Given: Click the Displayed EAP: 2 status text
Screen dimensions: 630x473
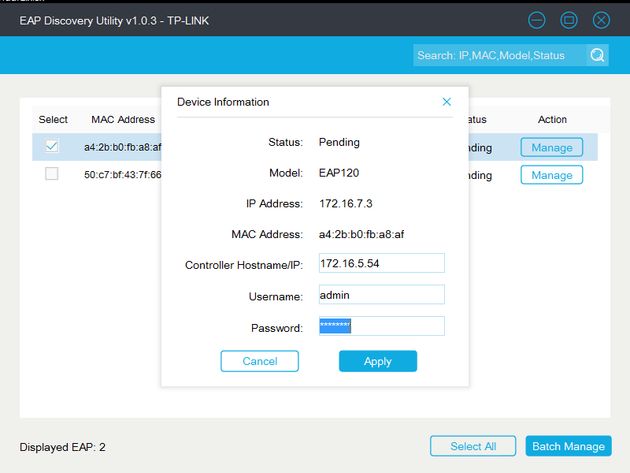Looking at the screenshot, I should pos(62,447).
